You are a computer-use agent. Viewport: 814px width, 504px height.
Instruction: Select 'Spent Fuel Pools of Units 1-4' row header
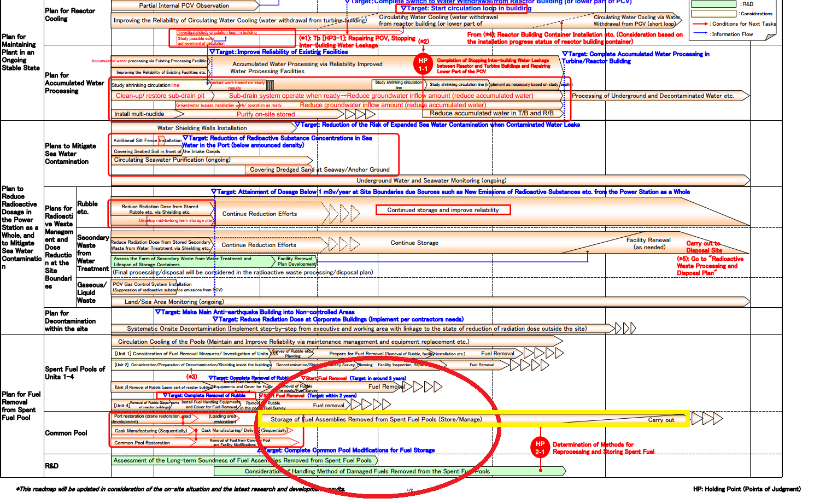click(75, 373)
